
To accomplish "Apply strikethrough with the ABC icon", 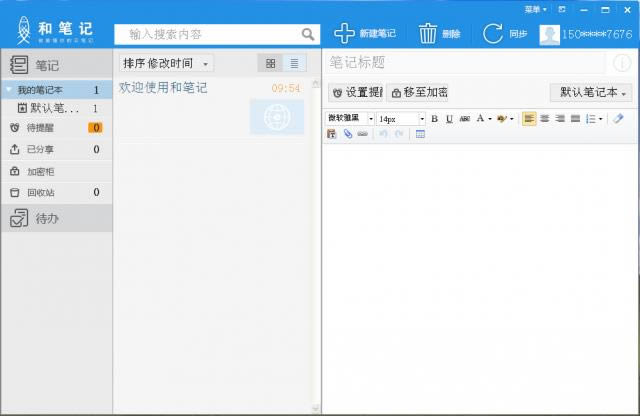I will pyautogui.click(x=464, y=119).
